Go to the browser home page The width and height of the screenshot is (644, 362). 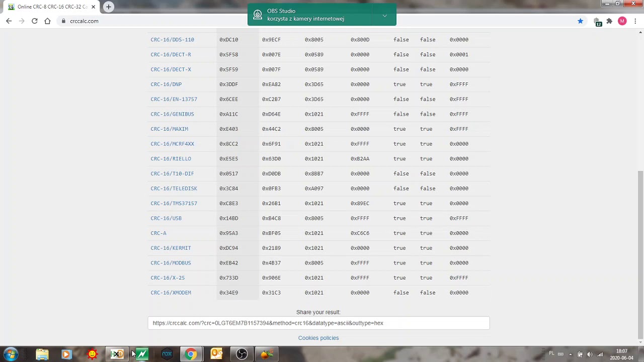47,21
